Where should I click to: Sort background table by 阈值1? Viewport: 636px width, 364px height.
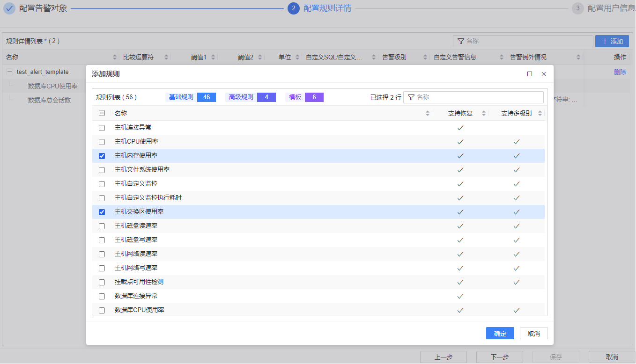[213, 57]
